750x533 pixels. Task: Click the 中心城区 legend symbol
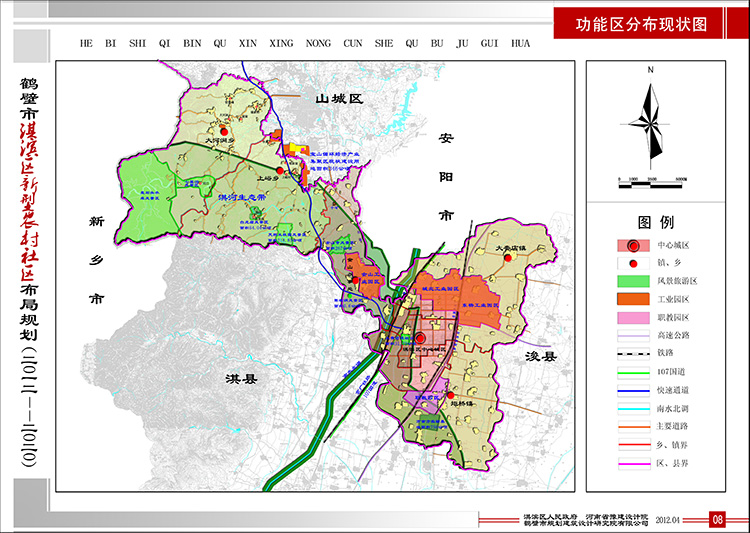coord(633,245)
